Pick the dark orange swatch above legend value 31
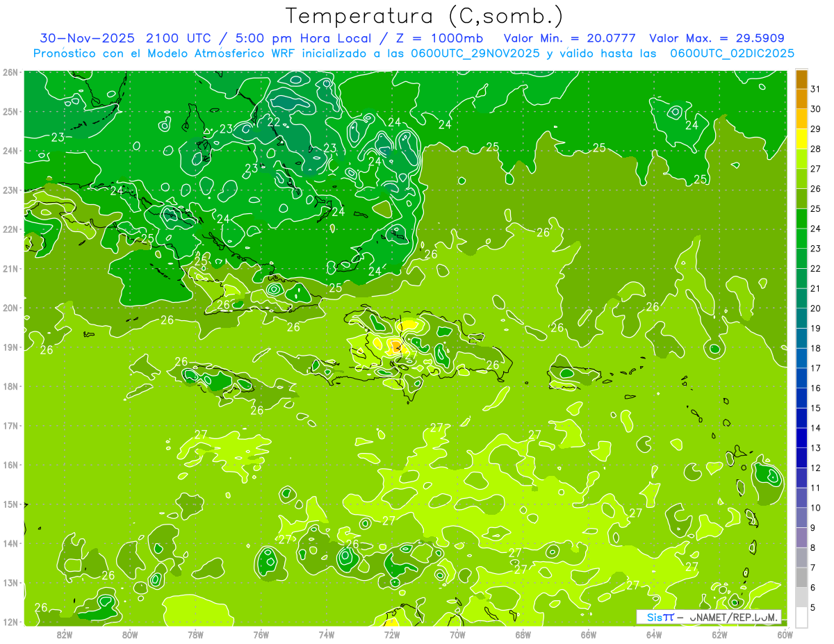The image size is (834, 644). click(x=801, y=79)
